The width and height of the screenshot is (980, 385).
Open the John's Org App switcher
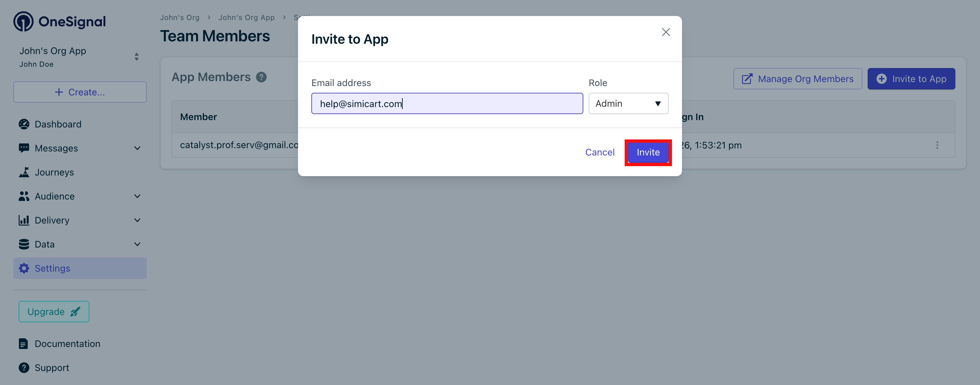click(136, 57)
